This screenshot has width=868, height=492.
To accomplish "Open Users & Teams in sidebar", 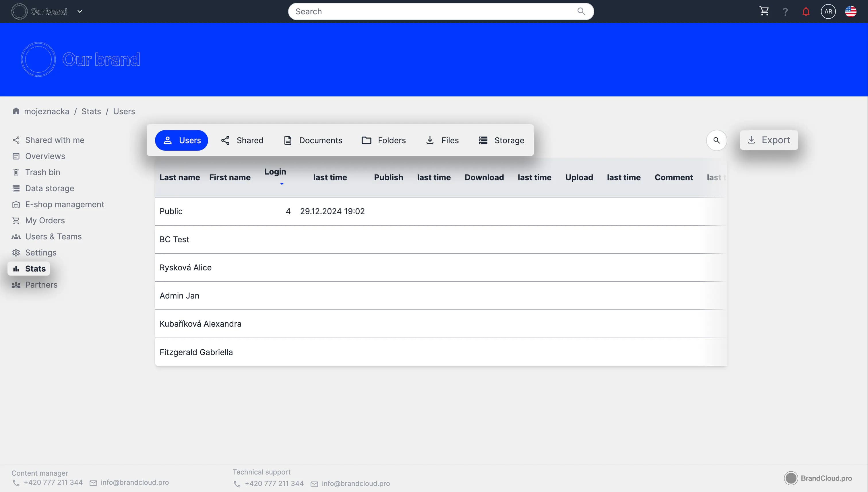I will coord(53,237).
